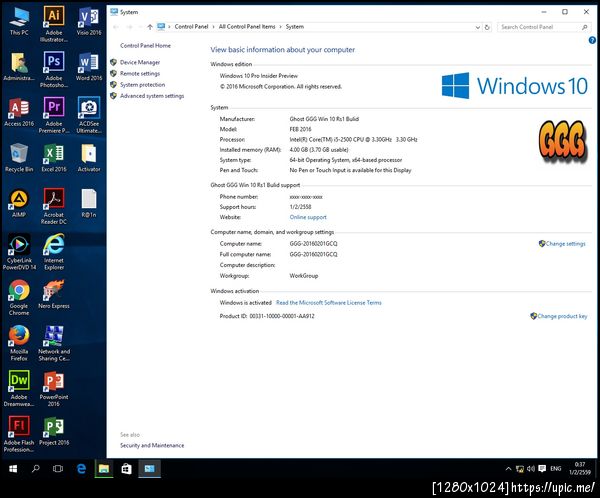Click the computer icon in address bar
Screen dimensions: 600x498
tap(161, 26)
